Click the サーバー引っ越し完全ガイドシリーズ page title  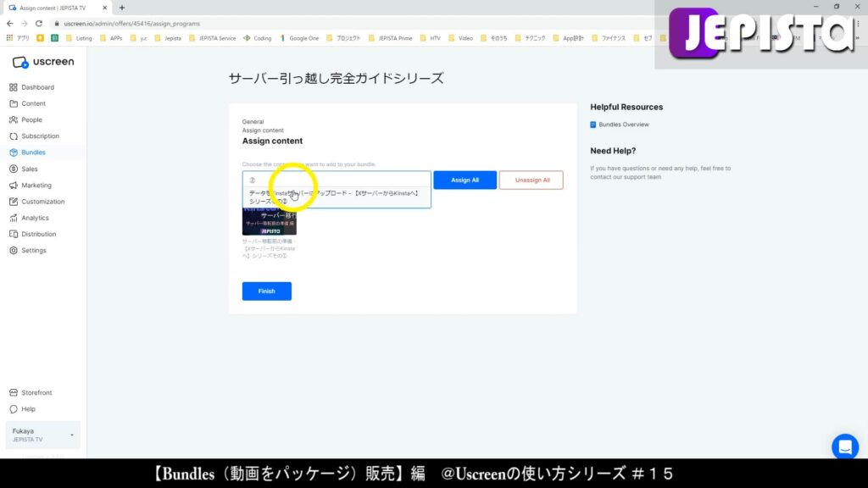click(336, 79)
